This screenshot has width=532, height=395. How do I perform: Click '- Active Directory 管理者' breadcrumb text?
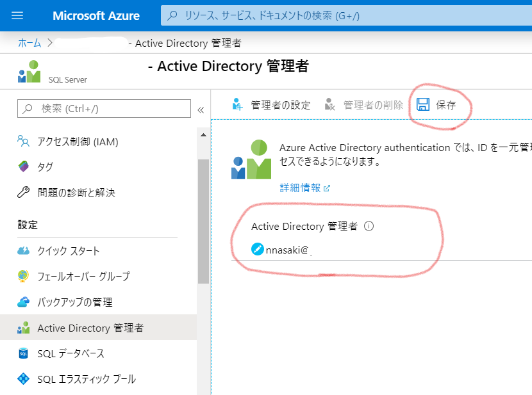click(x=185, y=44)
